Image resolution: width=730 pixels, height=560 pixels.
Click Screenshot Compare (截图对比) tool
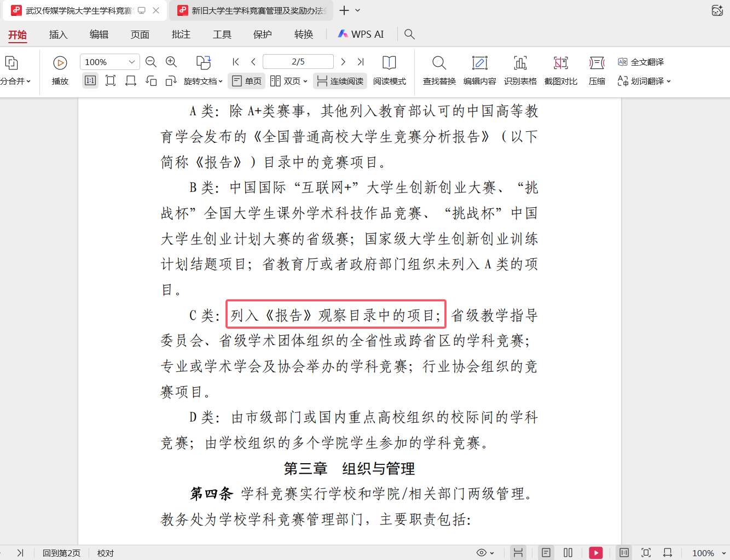tap(561, 71)
